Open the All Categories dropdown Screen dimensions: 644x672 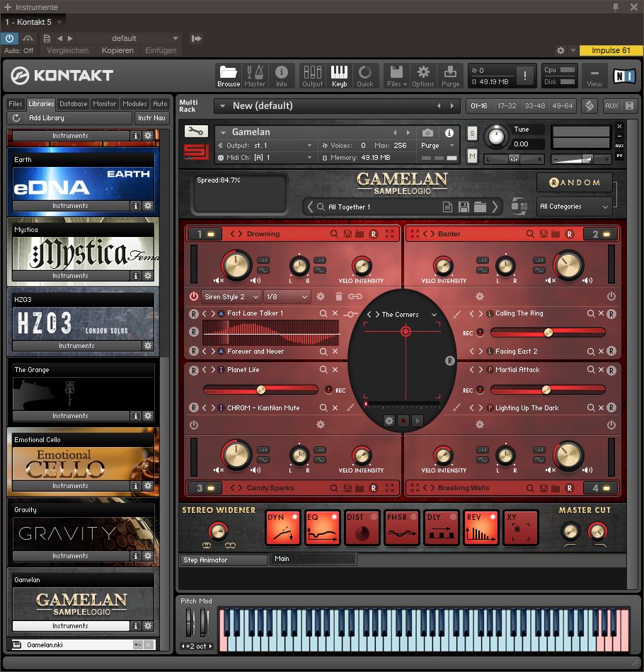click(574, 207)
